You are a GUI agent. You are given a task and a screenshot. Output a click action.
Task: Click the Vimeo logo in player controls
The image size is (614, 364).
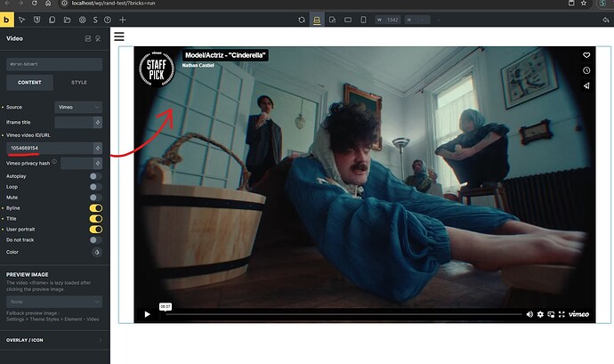[578, 314]
